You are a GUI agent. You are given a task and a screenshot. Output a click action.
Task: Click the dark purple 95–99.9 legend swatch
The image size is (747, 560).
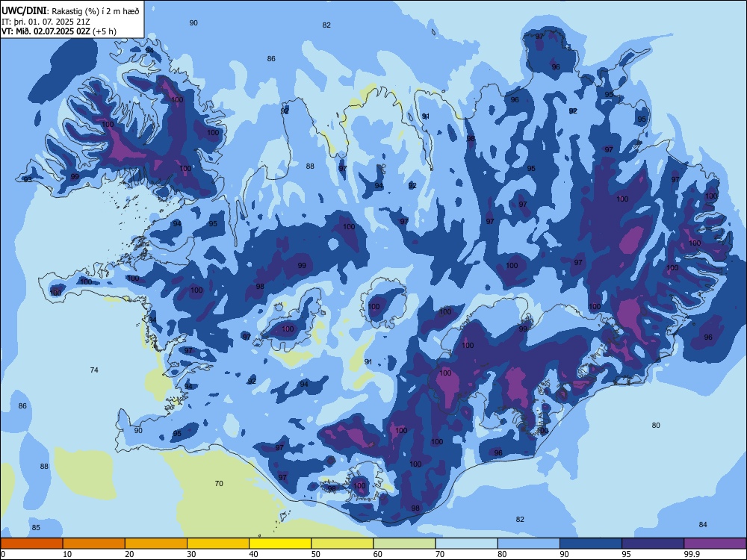pos(653,544)
